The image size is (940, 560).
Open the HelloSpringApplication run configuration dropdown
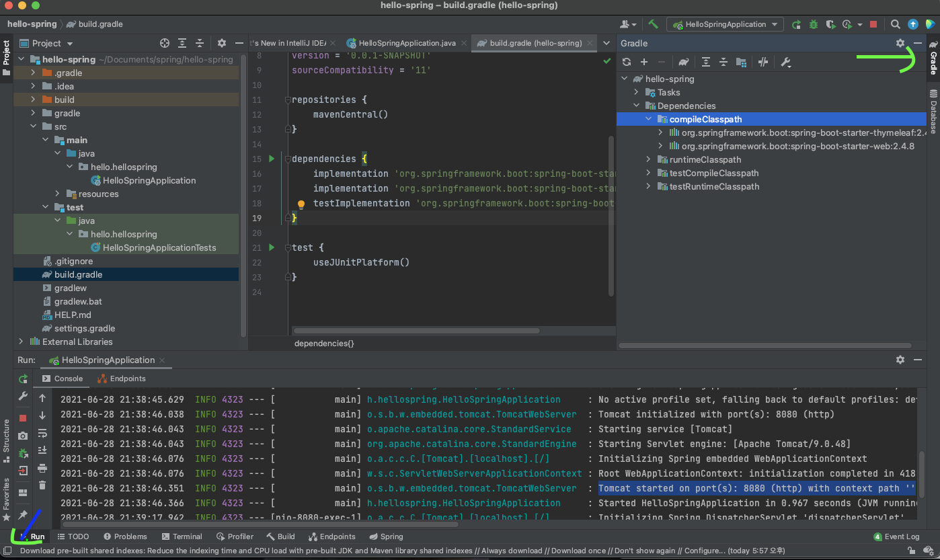[725, 24]
